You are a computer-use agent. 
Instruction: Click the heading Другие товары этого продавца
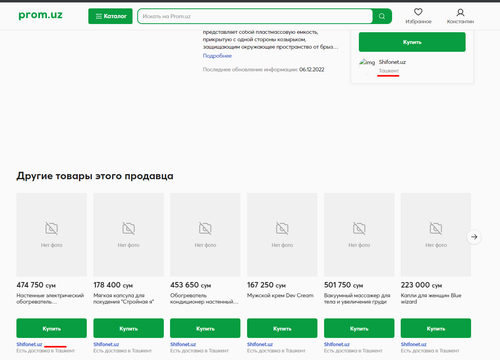pyautogui.click(x=95, y=176)
